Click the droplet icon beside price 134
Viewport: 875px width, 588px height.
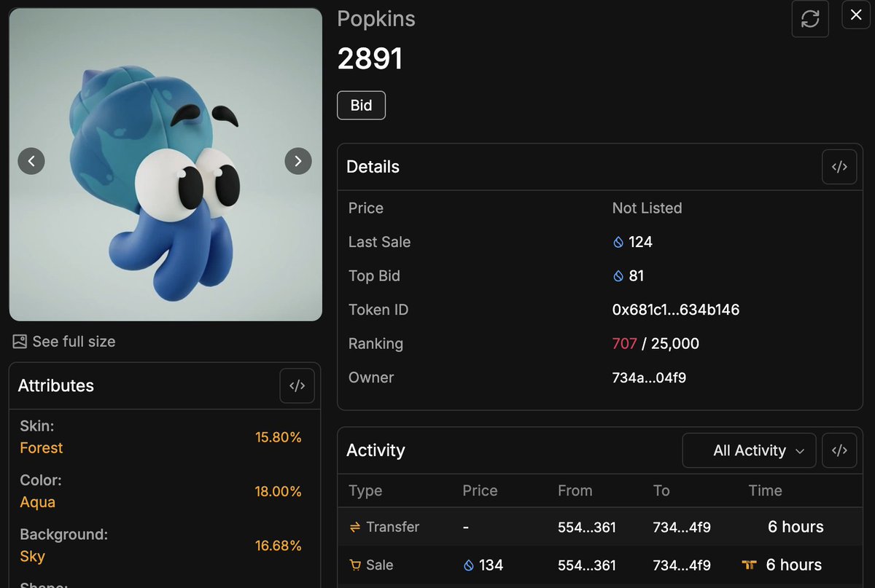coord(469,565)
